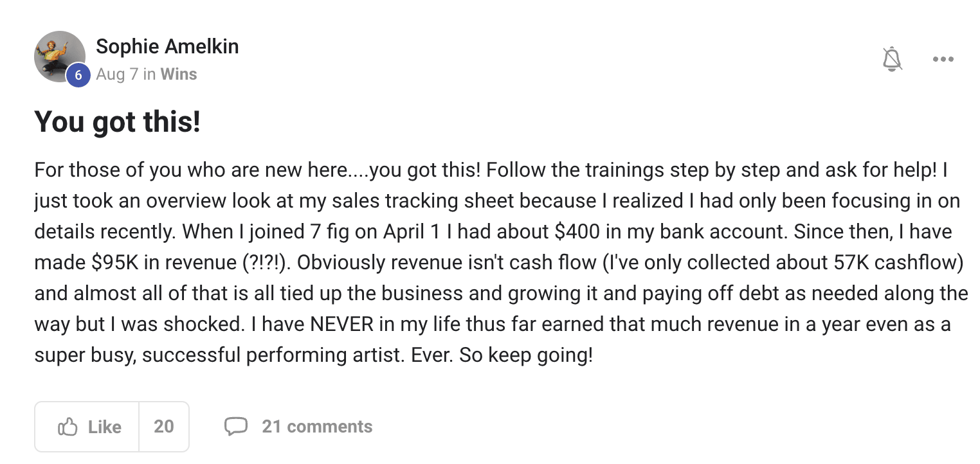
Task: View the 20 likes count
Action: click(164, 427)
